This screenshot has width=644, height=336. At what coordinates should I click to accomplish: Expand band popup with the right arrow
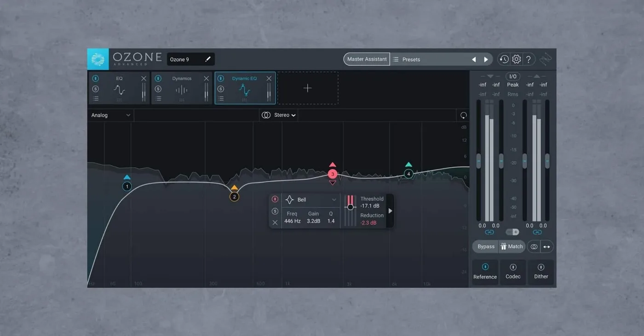point(390,211)
